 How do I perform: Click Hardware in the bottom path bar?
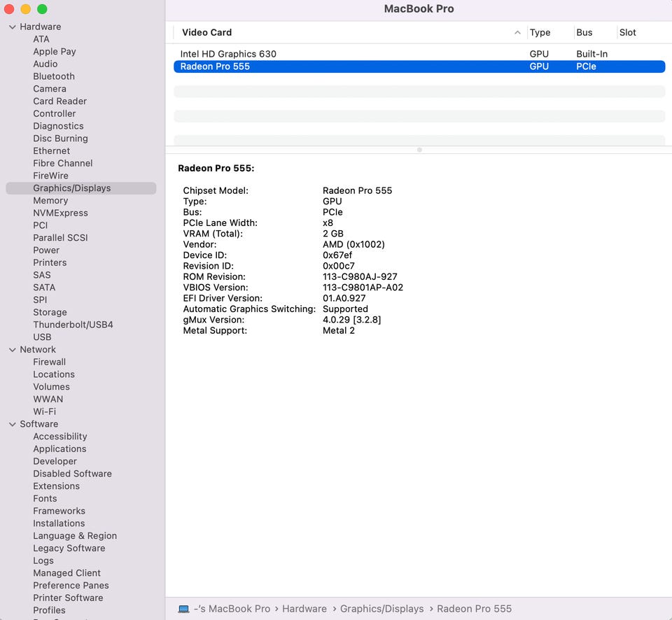pyautogui.click(x=304, y=609)
